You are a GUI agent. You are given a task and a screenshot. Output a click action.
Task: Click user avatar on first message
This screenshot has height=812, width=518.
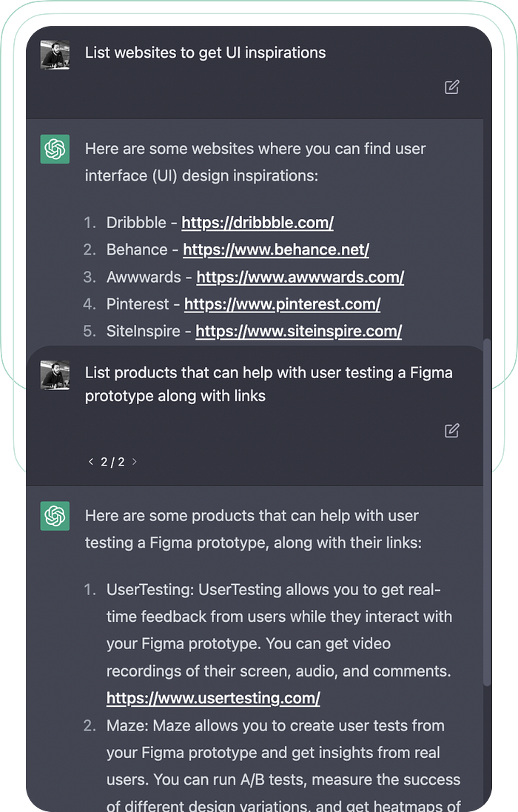[55, 55]
